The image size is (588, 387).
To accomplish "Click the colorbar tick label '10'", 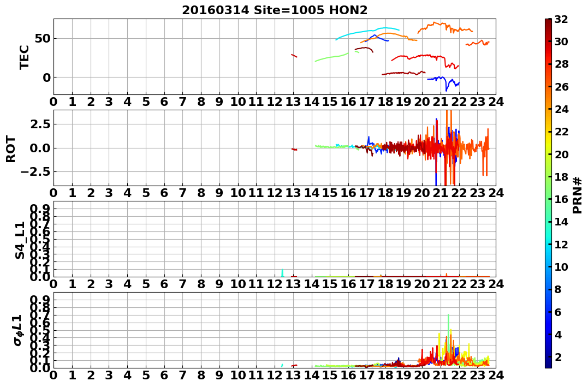I will (x=561, y=266).
